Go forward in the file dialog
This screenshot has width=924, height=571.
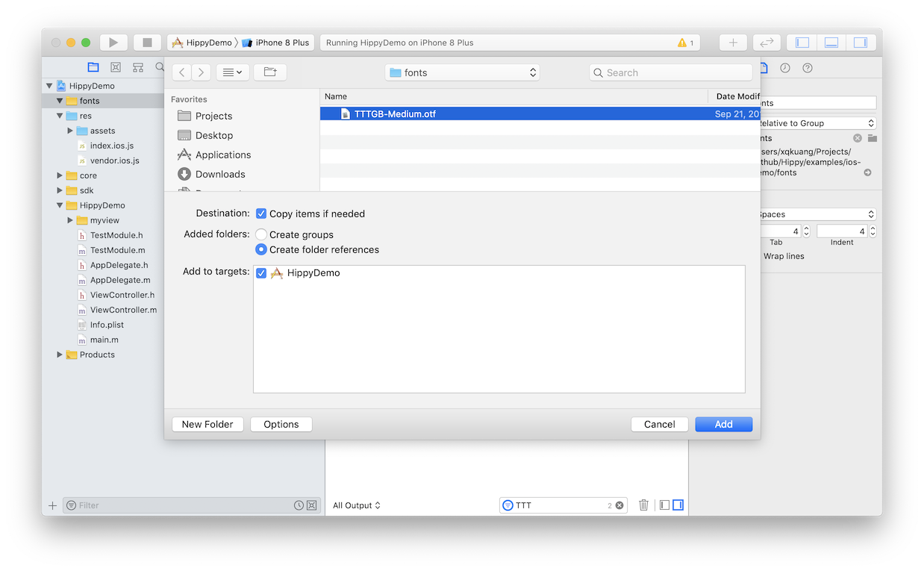(202, 72)
